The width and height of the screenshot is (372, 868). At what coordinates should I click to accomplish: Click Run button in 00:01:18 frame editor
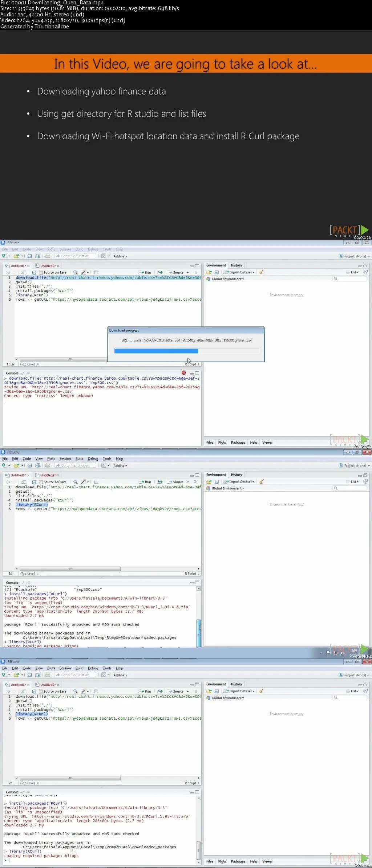point(145,482)
